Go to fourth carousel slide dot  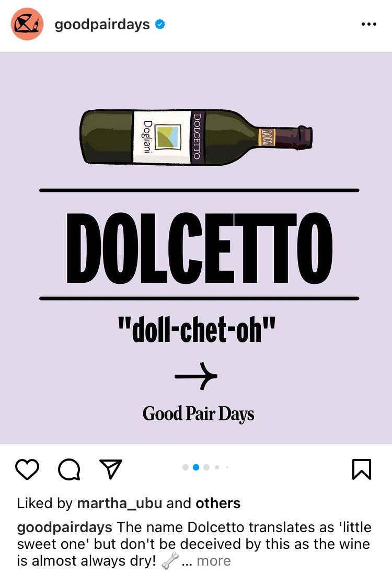[x=217, y=467]
